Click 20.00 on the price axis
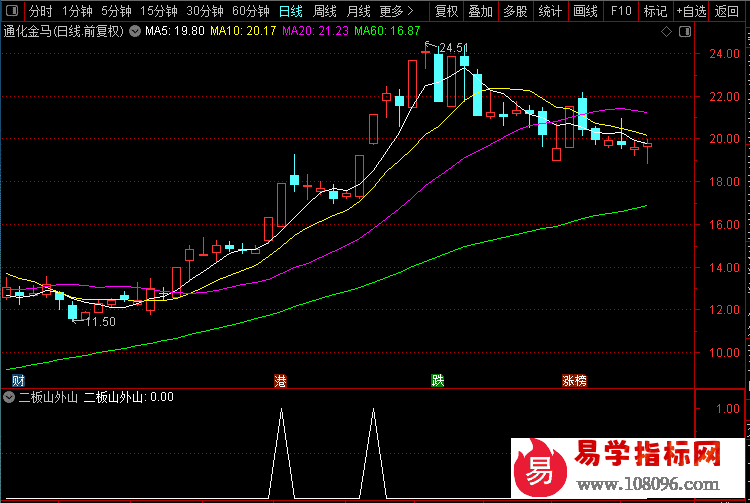Viewport: 750px width, 503px height. pyautogui.click(x=724, y=139)
